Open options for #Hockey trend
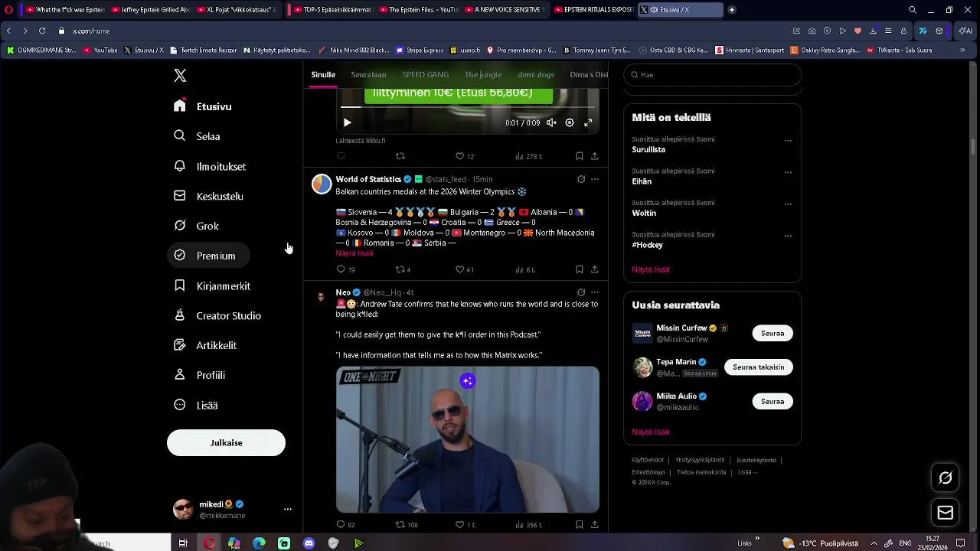Screen dimensions: 980x551 [788, 236]
